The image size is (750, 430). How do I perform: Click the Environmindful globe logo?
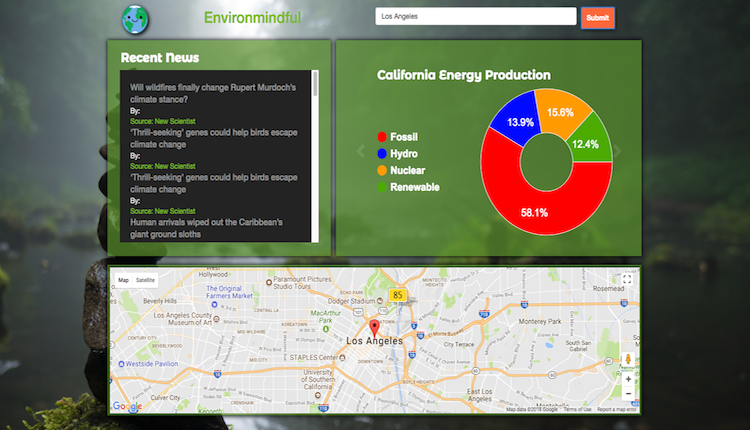tap(133, 18)
